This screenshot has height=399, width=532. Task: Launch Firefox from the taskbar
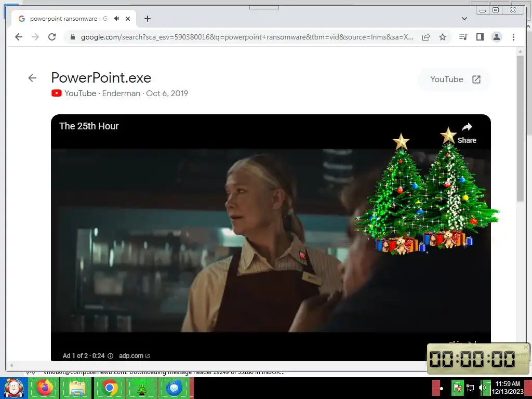pos(45,388)
